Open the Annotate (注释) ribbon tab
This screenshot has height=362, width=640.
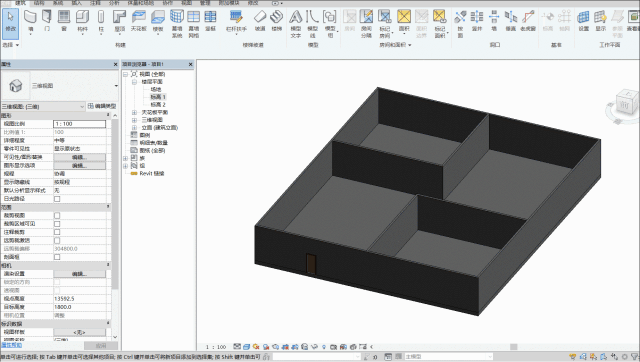click(x=95, y=3)
